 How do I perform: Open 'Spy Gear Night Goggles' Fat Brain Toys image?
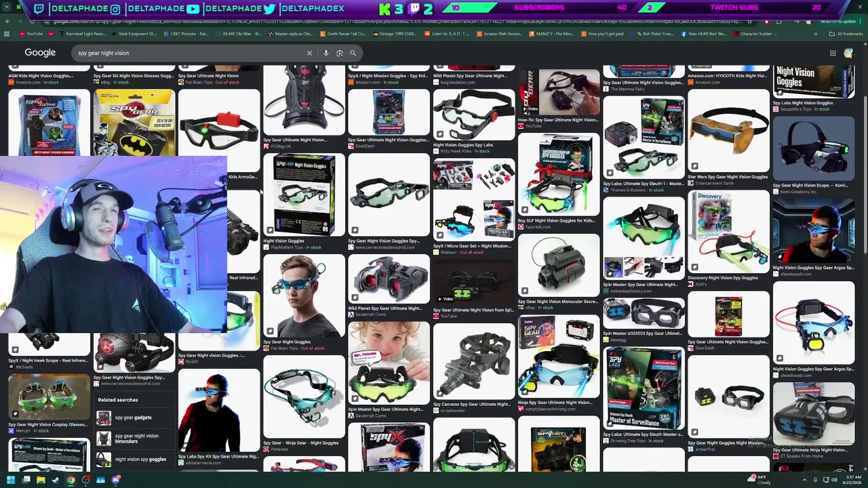[x=304, y=297]
